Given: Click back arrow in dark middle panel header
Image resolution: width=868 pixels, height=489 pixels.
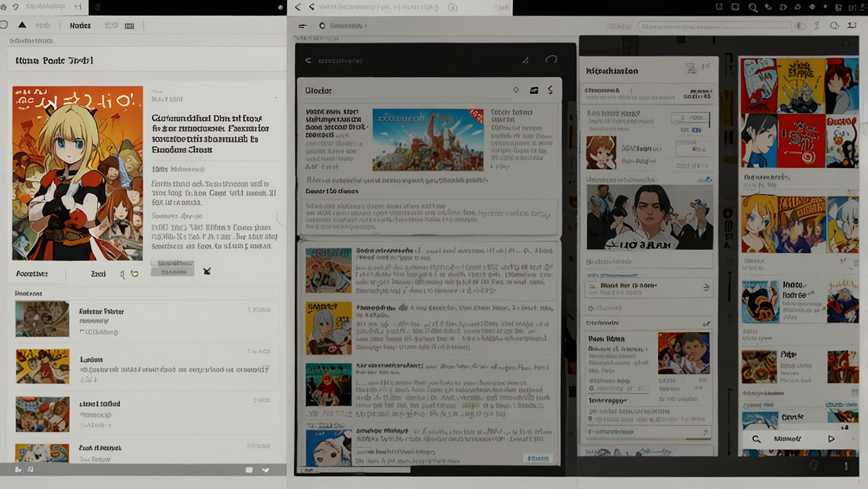Looking at the screenshot, I should [308, 60].
